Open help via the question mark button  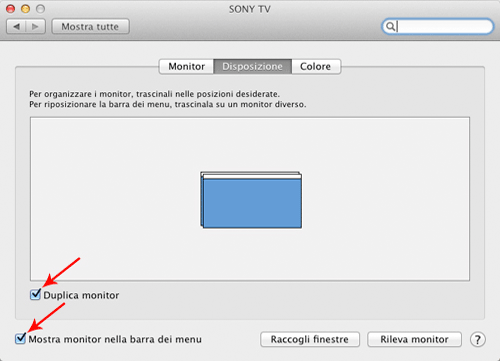pos(478,340)
